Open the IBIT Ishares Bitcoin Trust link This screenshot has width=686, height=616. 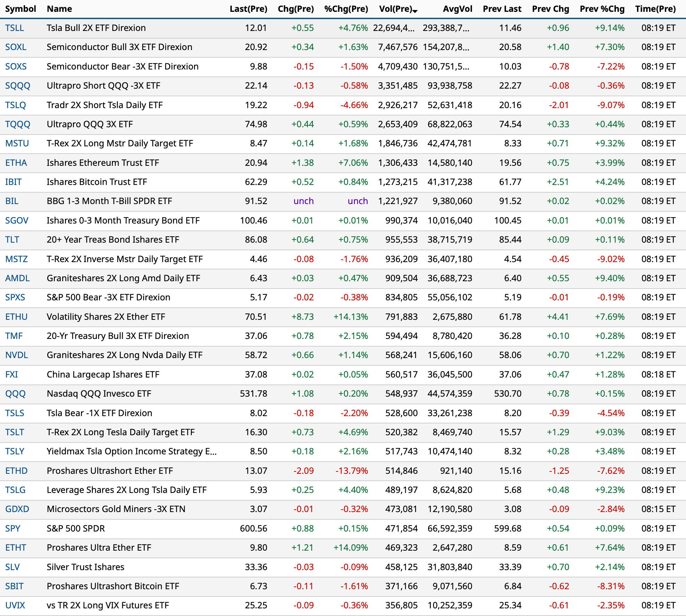pos(15,182)
